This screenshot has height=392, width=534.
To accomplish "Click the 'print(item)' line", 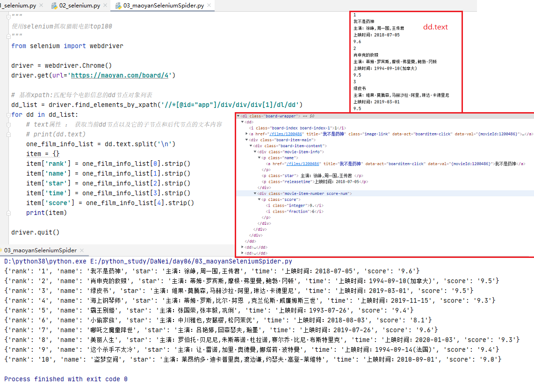I will click(x=46, y=213).
